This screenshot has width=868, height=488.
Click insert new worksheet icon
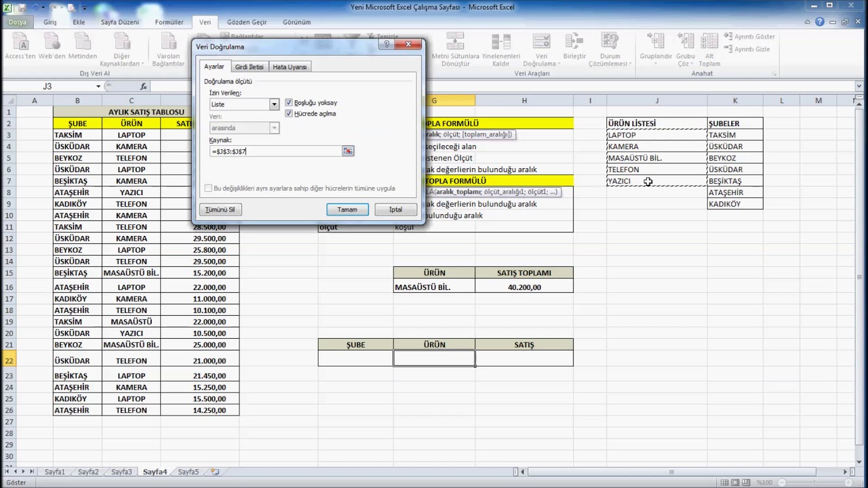[x=215, y=472]
